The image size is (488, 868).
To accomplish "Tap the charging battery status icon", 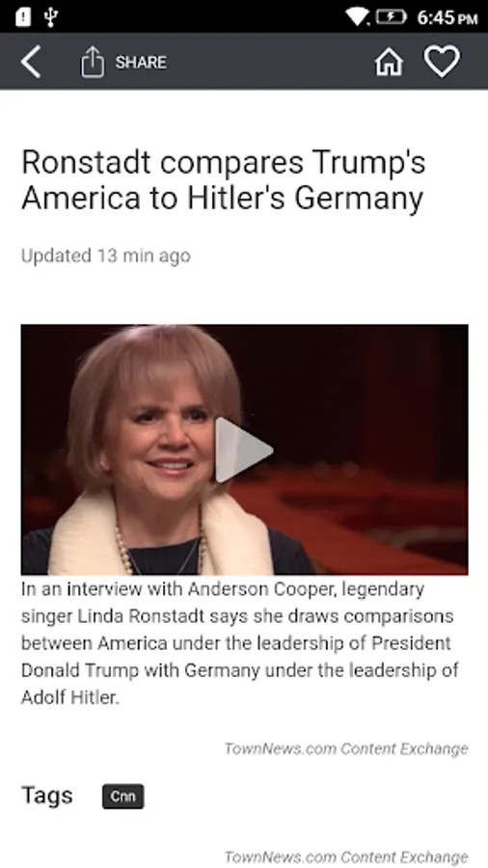I will coord(392,17).
